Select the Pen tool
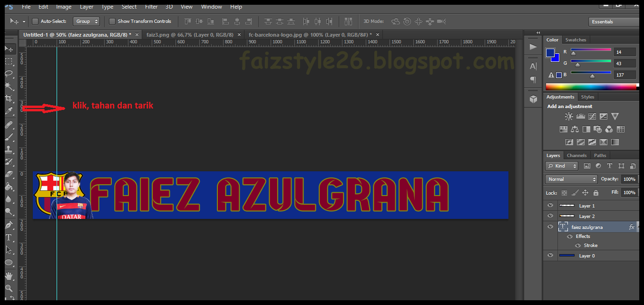The image size is (644, 305). 9,225
